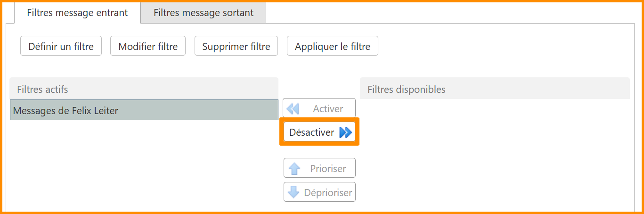Click the Modifier filtre button

pos(148,46)
